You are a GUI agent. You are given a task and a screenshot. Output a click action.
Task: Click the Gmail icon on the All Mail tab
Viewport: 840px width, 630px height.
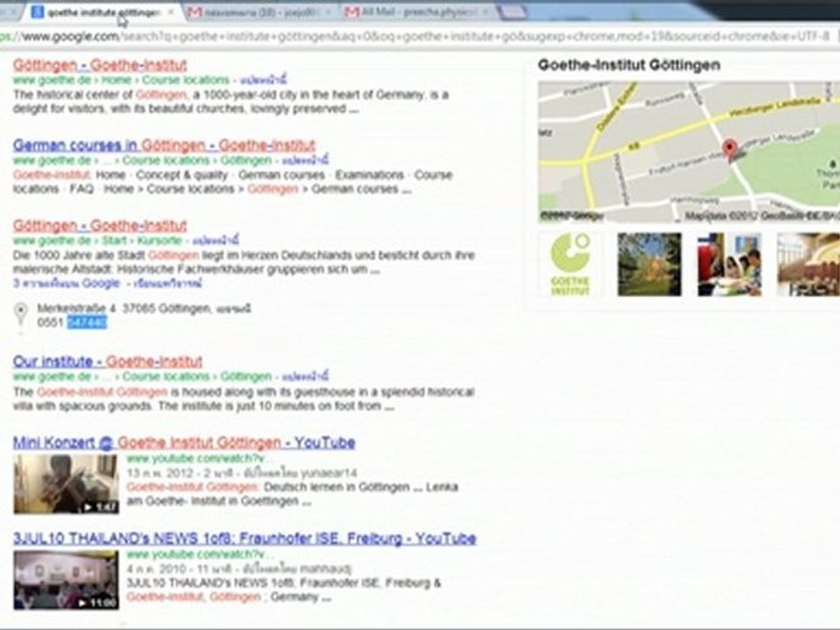[352, 12]
